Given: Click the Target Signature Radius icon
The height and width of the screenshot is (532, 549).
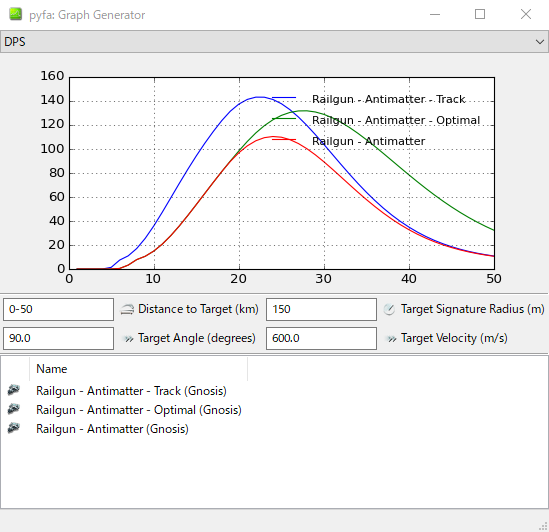Looking at the screenshot, I should pyautogui.click(x=389, y=309).
